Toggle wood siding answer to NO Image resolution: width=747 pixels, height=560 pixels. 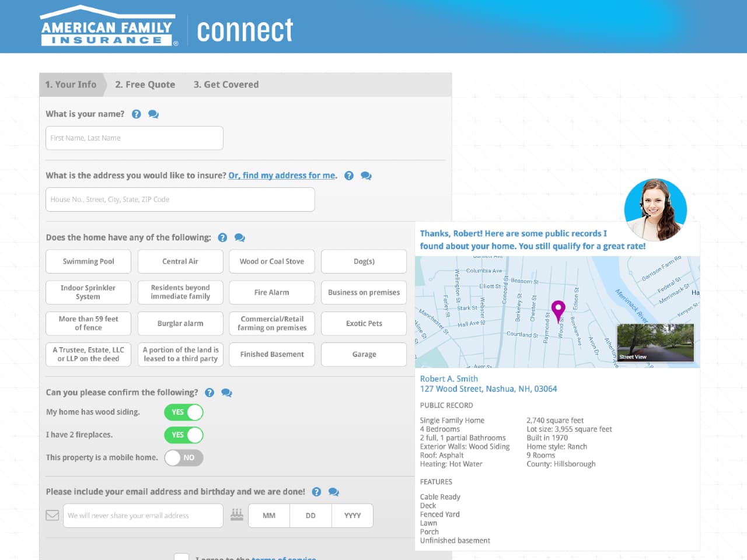(183, 412)
